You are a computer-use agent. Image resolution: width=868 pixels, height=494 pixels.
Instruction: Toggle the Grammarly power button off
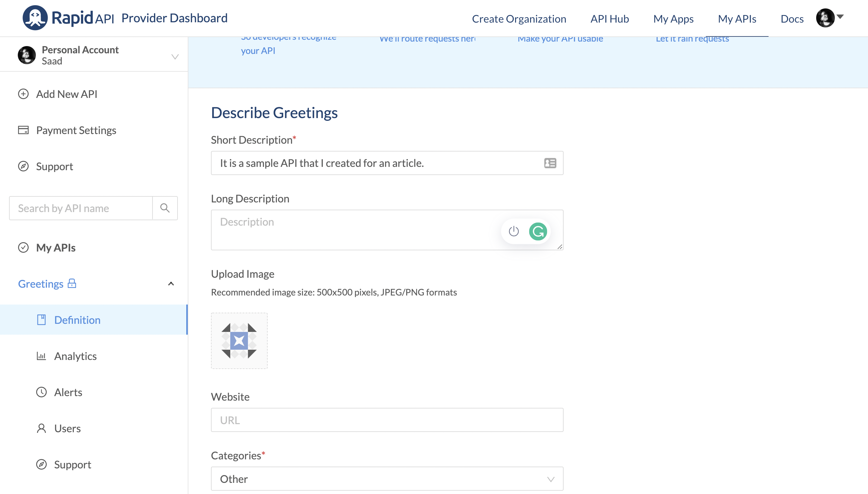click(514, 231)
